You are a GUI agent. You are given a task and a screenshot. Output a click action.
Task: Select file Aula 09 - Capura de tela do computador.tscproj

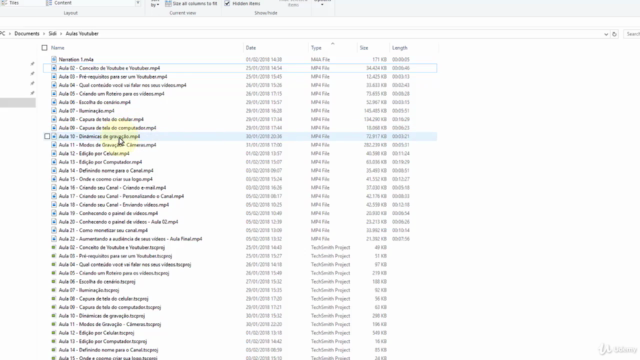coord(110,307)
